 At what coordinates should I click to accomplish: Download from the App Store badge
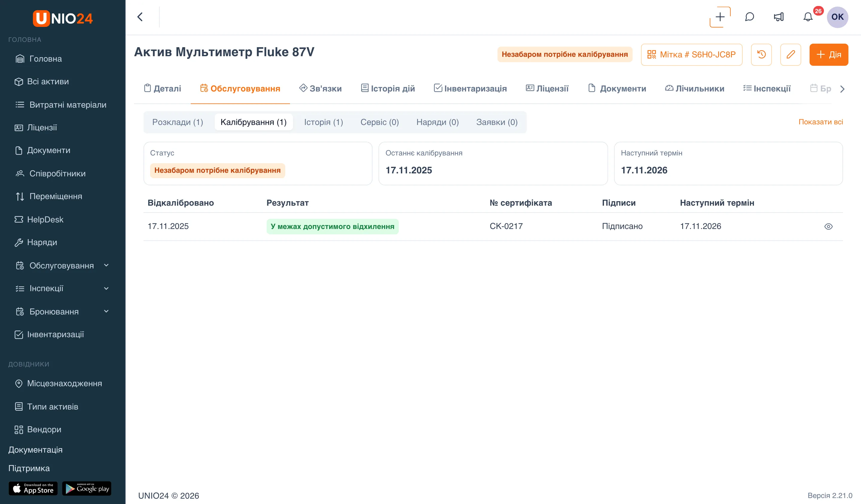[x=33, y=489]
